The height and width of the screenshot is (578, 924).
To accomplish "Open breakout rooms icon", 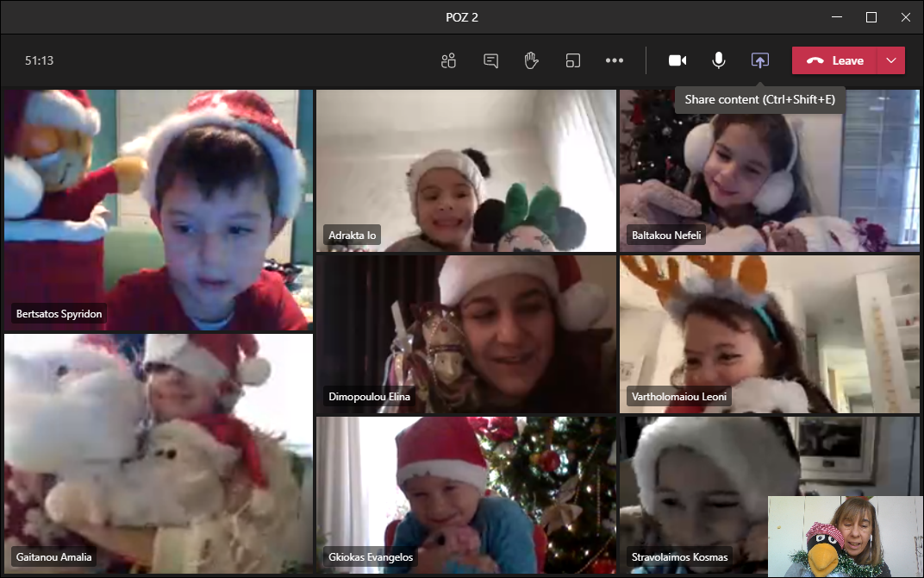I will (x=573, y=60).
